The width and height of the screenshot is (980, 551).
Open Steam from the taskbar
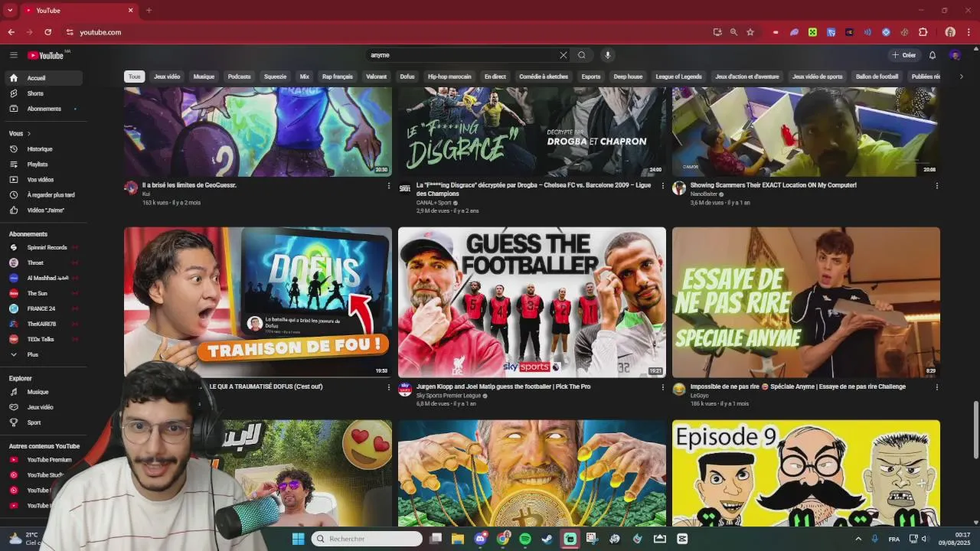pos(547,539)
